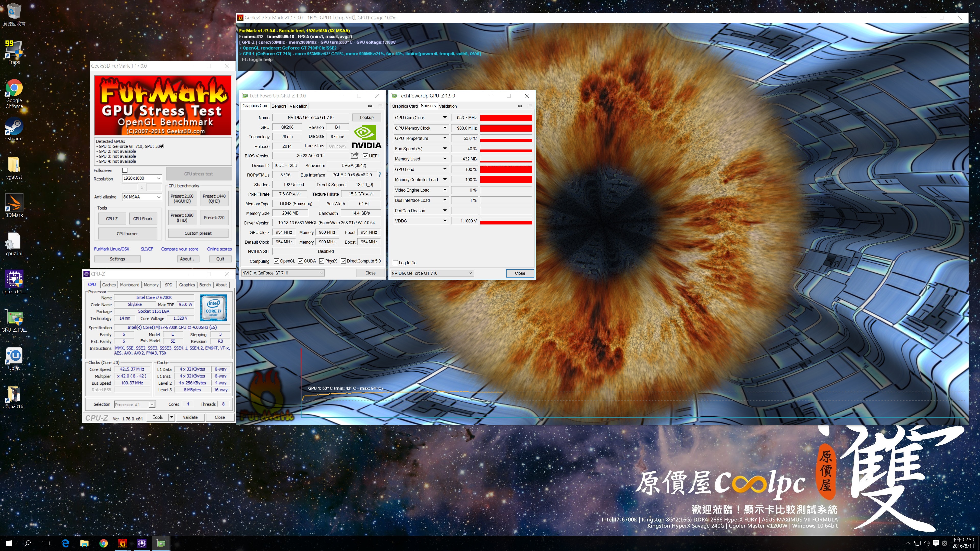980x551 pixels.
Task: Open GPU selector dropdown in GPU-Z Sensors window
Action: pyautogui.click(x=432, y=273)
